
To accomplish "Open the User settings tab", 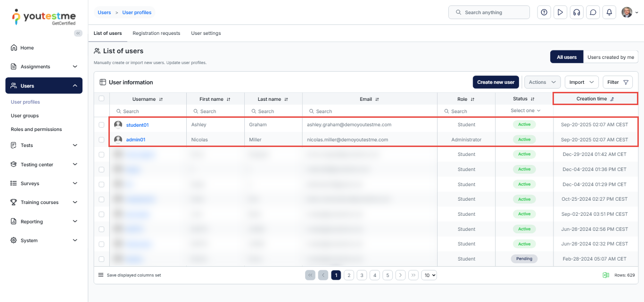I will [x=206, y=33].
